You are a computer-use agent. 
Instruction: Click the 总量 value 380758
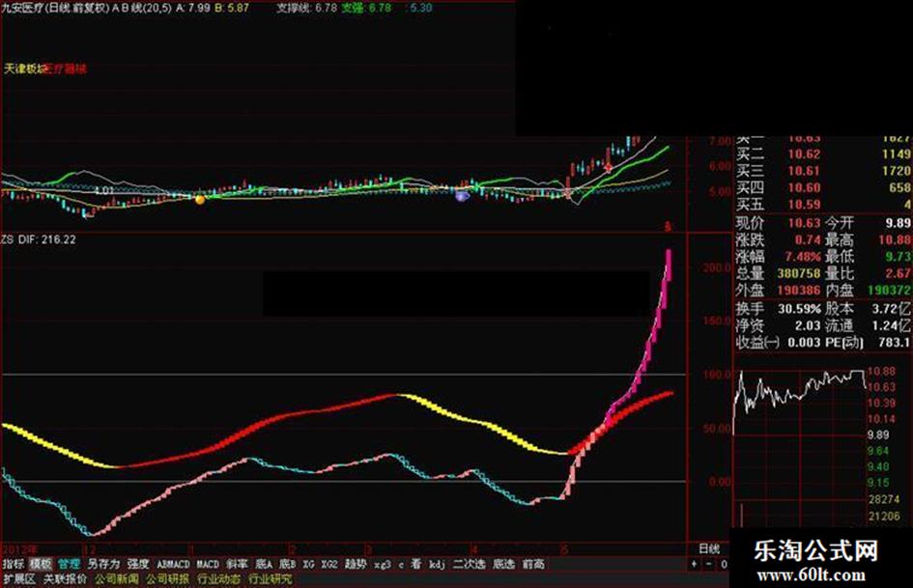(x=799, y=273)
